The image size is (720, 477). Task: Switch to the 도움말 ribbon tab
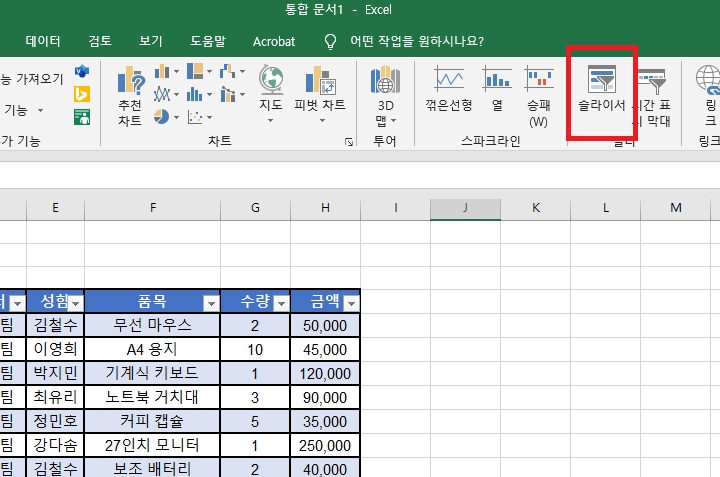[208, 41]
